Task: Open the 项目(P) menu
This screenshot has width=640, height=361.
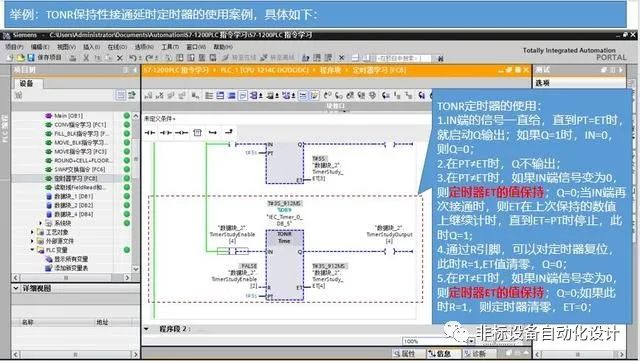Action: pyautogui.click(x=14, y=47)
